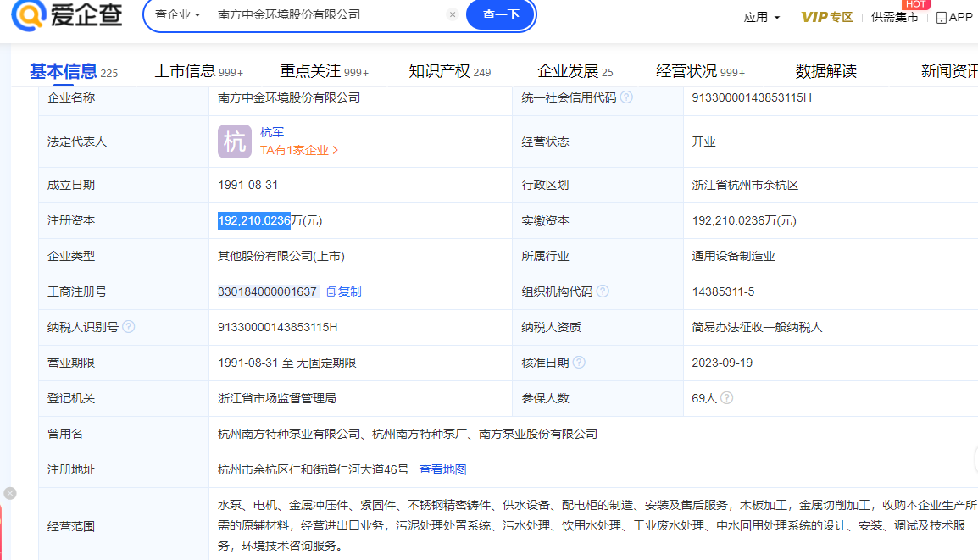The height and width of the screenshot is (560, 978).
Task: Open the 重点关注 tab
Action: coord(325,71)
